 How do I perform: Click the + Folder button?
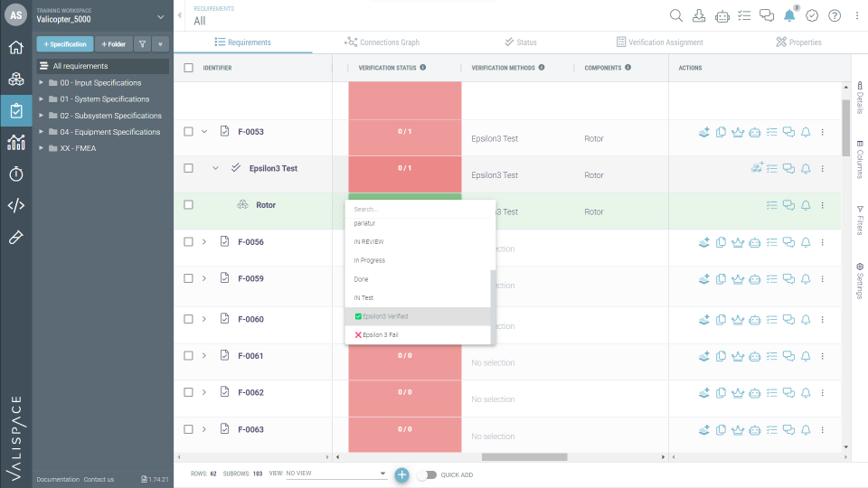(x=114, y=44)
